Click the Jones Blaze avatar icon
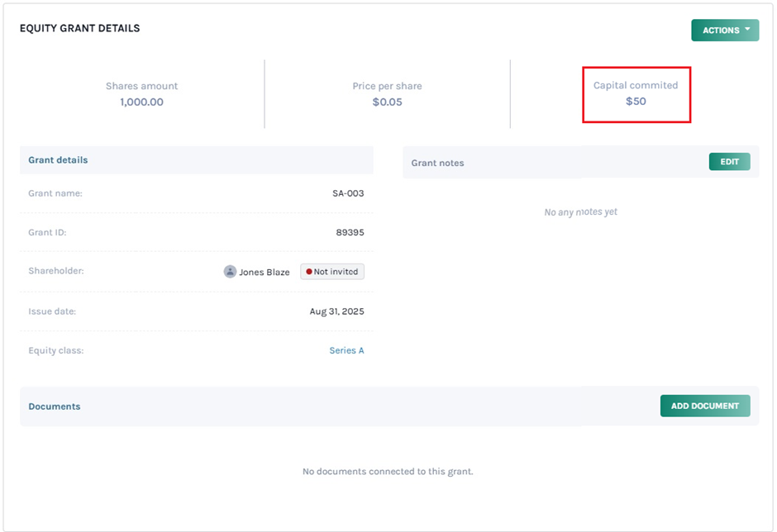Screen dimensions: 777x532 [x=230, y=272]
